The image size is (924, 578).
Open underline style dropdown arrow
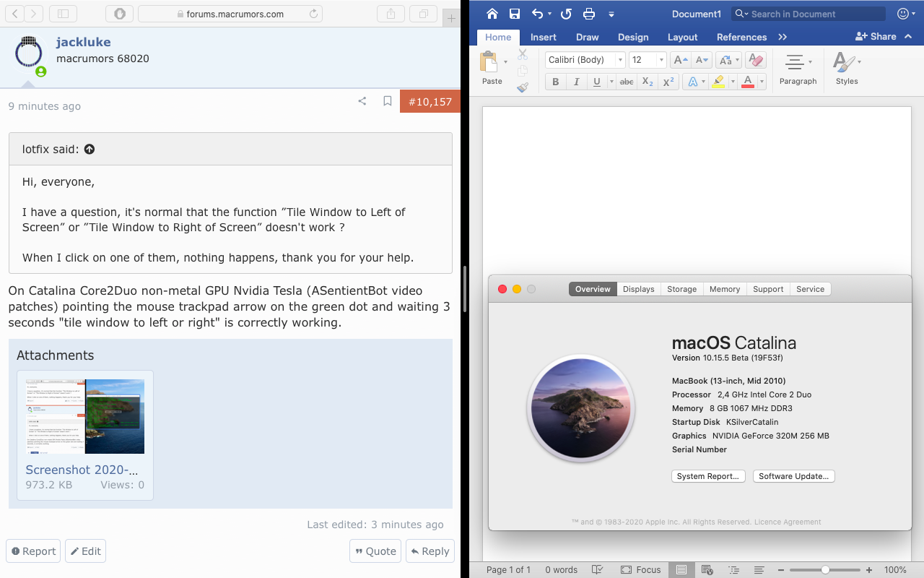click(611, 82)
